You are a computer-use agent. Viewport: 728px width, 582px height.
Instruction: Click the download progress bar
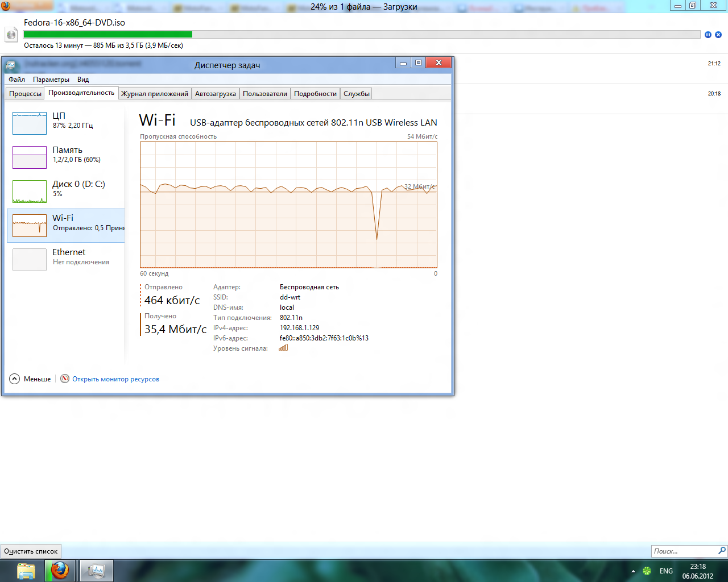362,35
